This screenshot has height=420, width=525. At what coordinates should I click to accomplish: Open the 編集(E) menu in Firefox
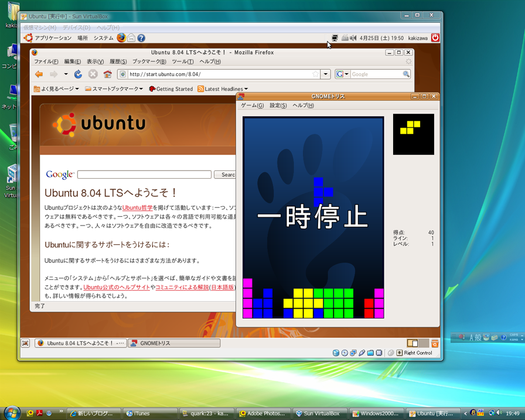point(72,62)
